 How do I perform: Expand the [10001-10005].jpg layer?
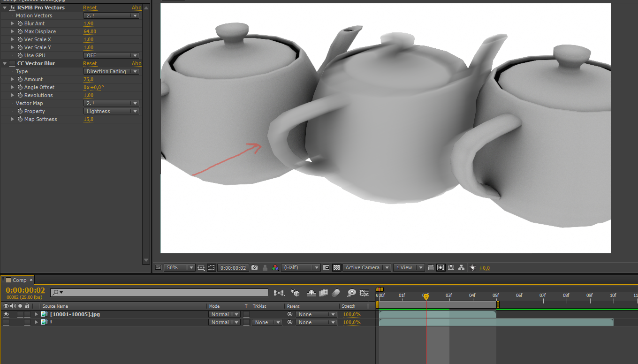(x=37, y=314)
